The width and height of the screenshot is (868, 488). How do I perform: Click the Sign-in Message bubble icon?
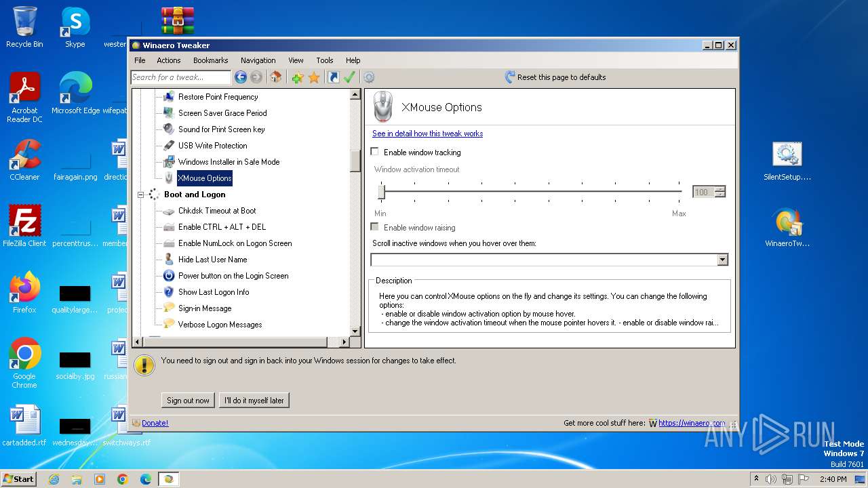tap(169, 308)
